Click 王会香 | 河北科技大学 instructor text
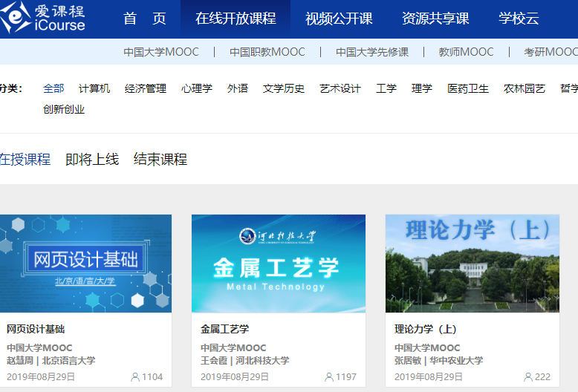The width and height of the screenshot is (578, 392). 244,360
